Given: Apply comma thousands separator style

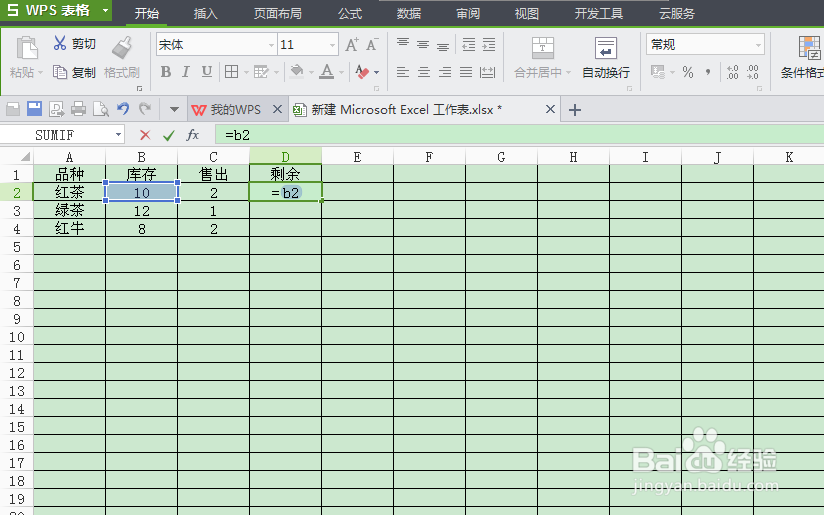Looking at the screenshot, I should click(708, 72).
